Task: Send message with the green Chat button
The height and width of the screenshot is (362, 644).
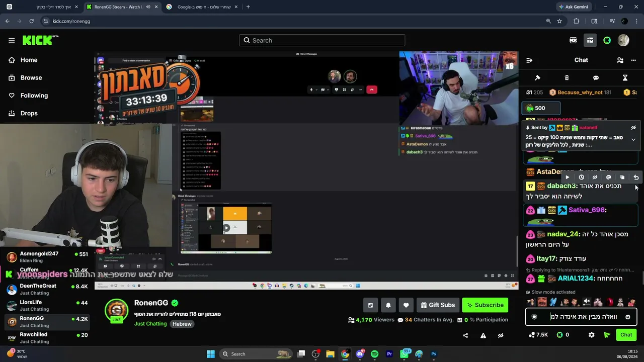Action: [x=626, y=335]
